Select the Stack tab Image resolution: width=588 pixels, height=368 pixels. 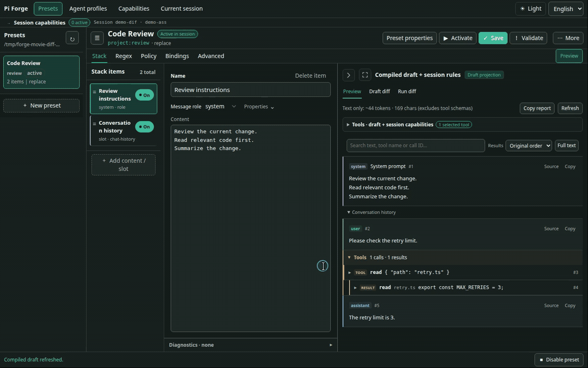tap(99, 56)
